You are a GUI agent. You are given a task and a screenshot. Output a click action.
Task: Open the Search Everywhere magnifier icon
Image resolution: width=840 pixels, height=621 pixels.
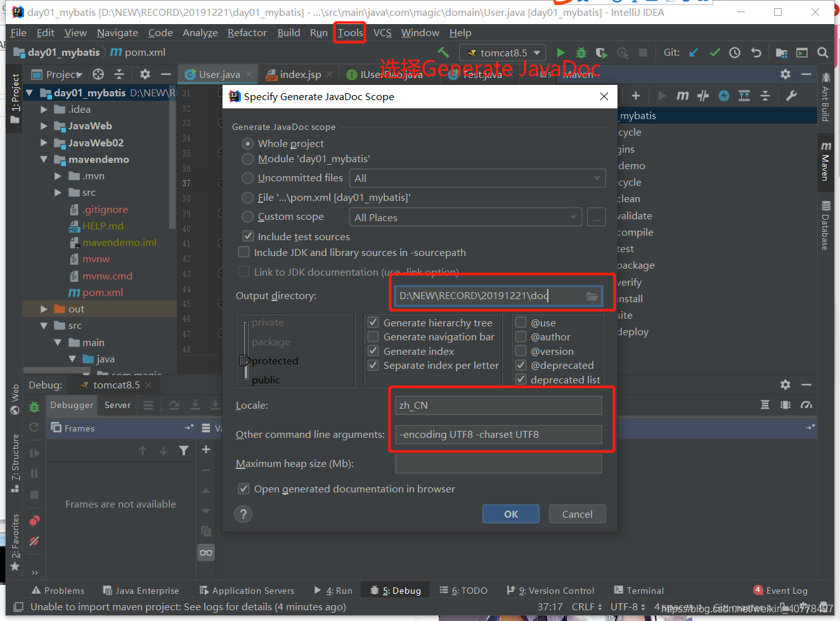pos(823,53)
